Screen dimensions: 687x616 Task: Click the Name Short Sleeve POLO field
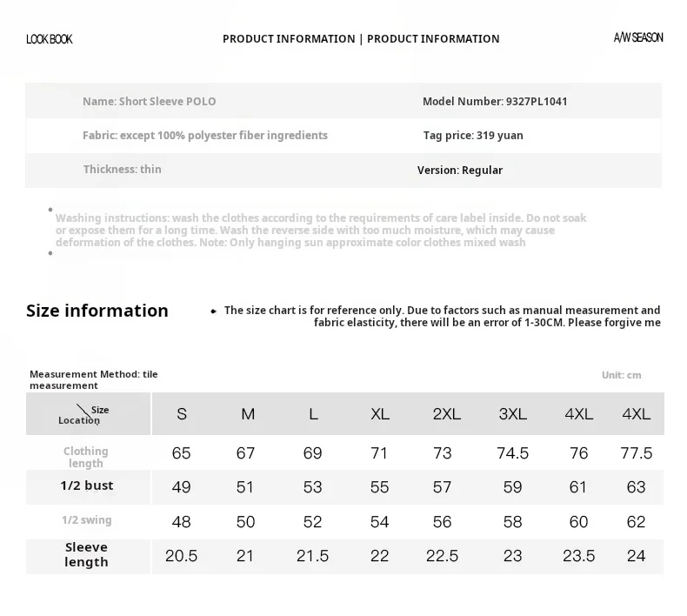(149, 101)
